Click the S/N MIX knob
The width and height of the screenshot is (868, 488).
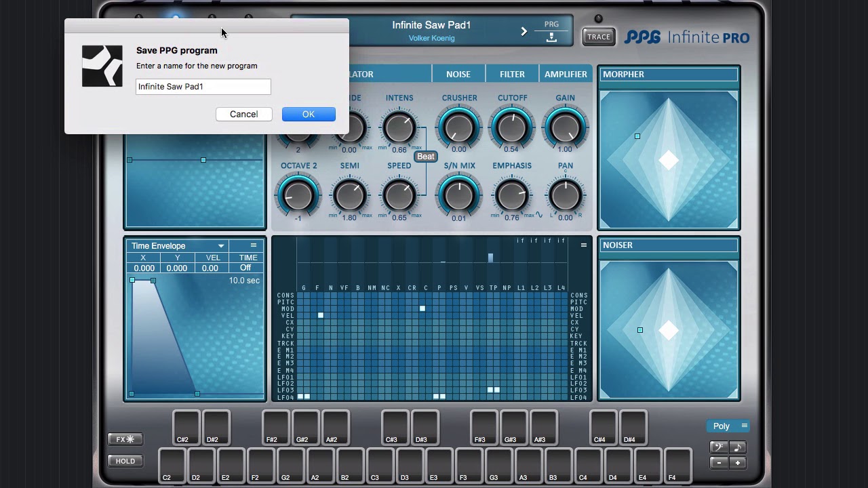459,195
